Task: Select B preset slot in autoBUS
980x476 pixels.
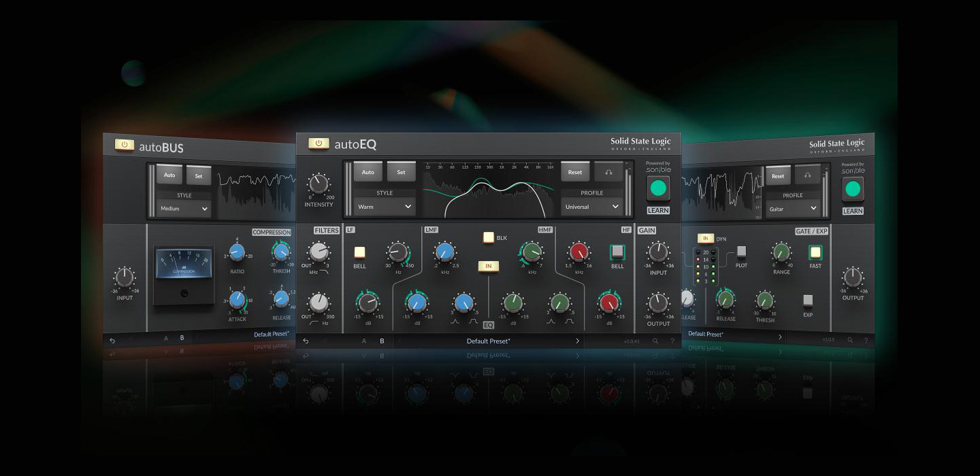Action: click(x=182, y=337)
